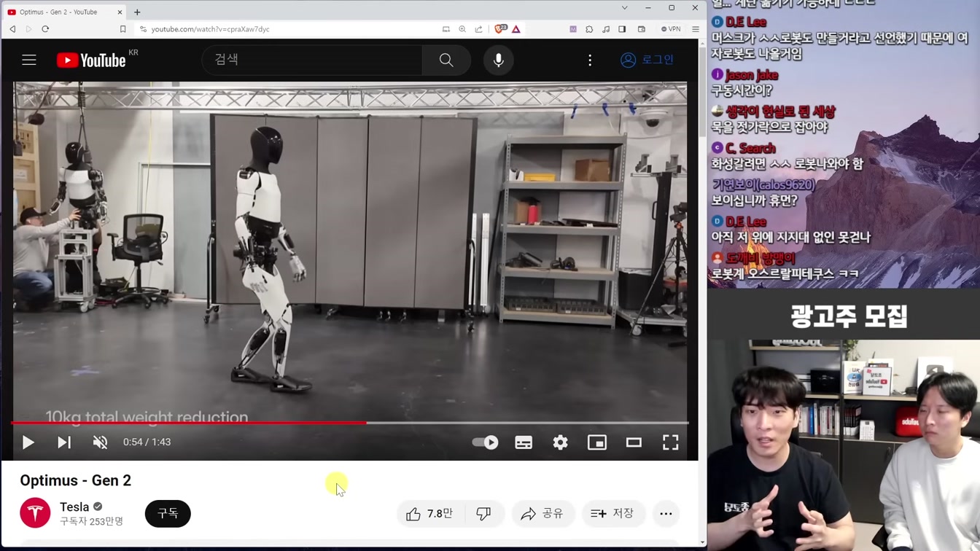980x551 pixels.
Task: Open the YouTube hamburger guide menu
Action: pos(29,60)
